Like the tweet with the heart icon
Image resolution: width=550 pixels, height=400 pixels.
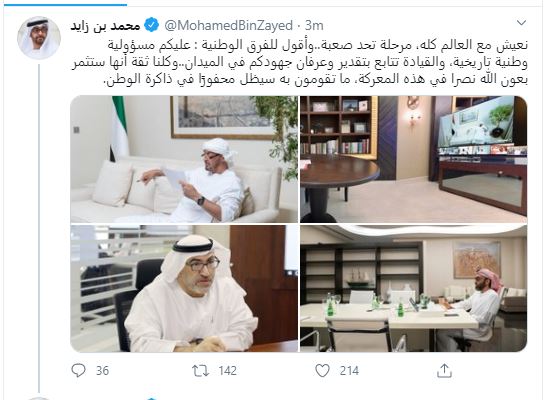pos(322,371)
